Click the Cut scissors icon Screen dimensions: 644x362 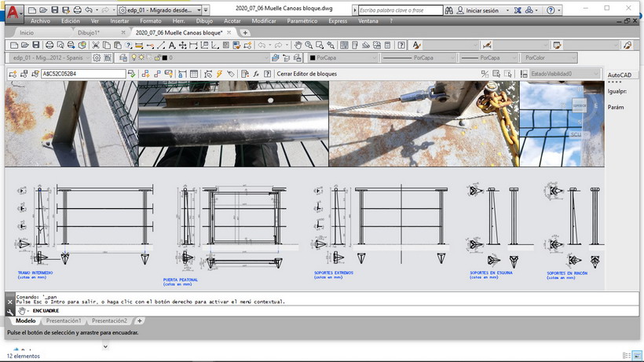[96, 45]
